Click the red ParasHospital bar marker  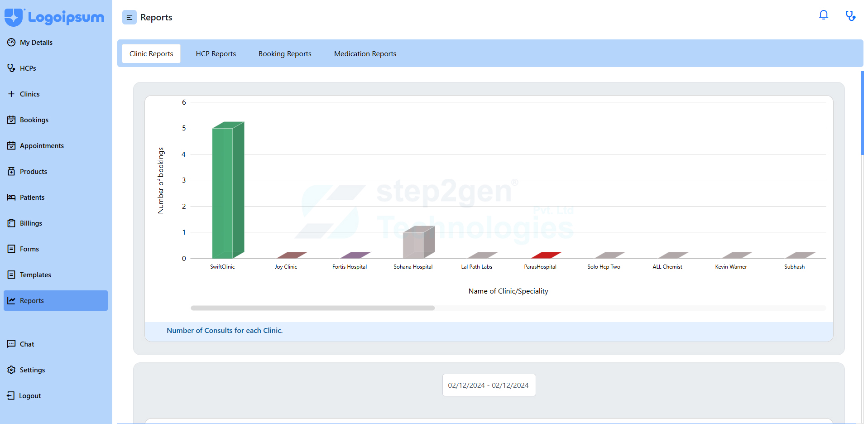[x=546, y=255]
